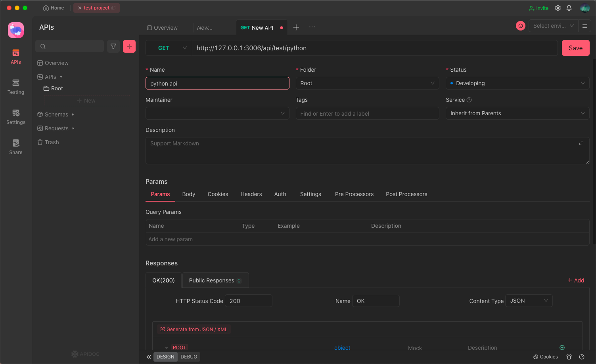Open the environment selector dropdown
Image resolution: width=596 pixels, height=364 pixels.
click(554, 26)
